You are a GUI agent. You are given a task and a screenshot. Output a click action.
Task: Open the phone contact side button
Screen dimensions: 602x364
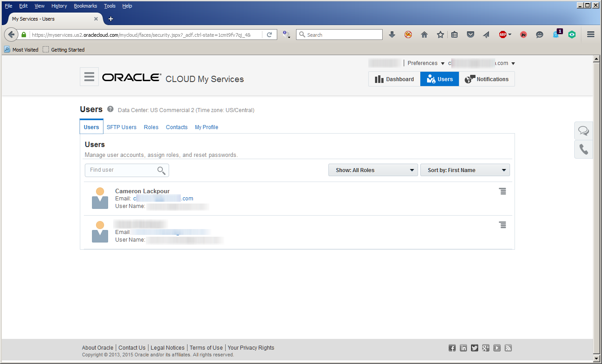(x=584, y=149)
